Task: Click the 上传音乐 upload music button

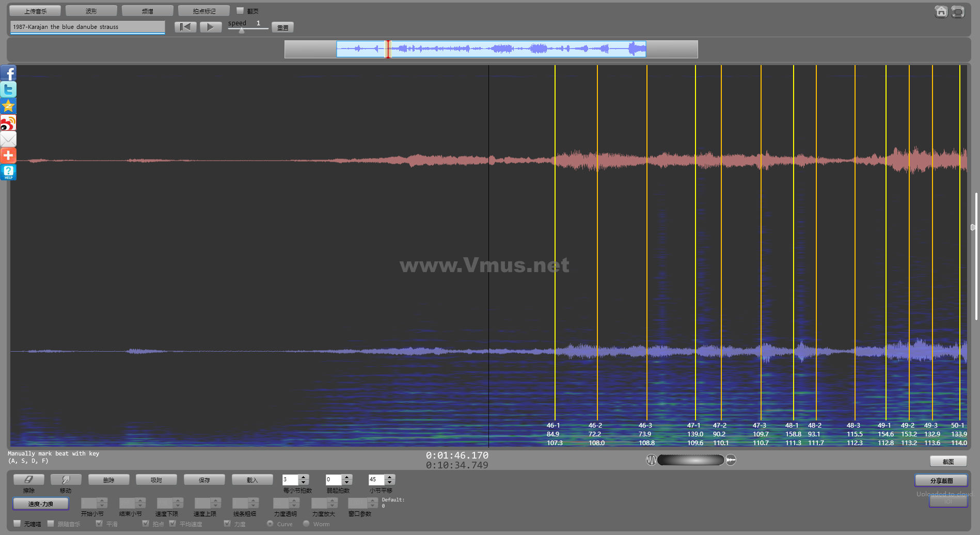Action: click(35, 11)
